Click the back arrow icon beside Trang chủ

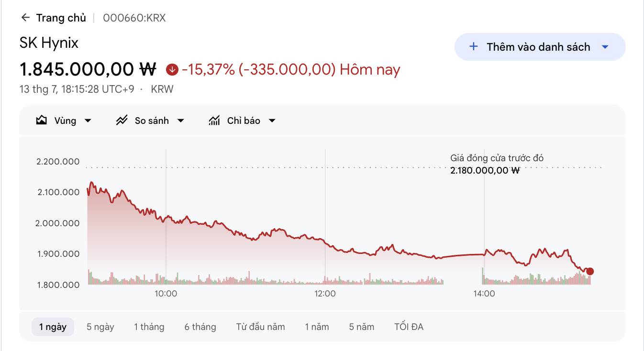pyautogui.click(x=25, y=18)
